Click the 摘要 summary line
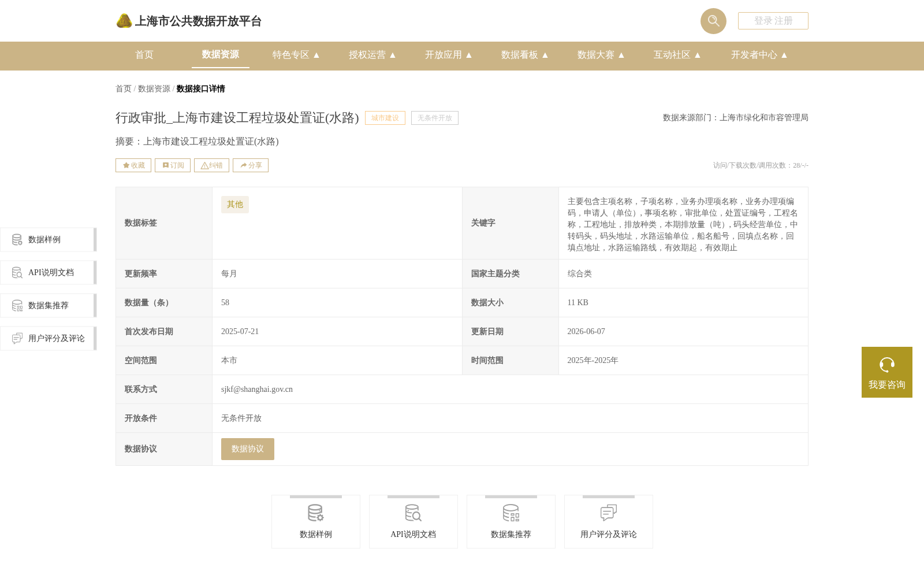 tap(197, 142)
